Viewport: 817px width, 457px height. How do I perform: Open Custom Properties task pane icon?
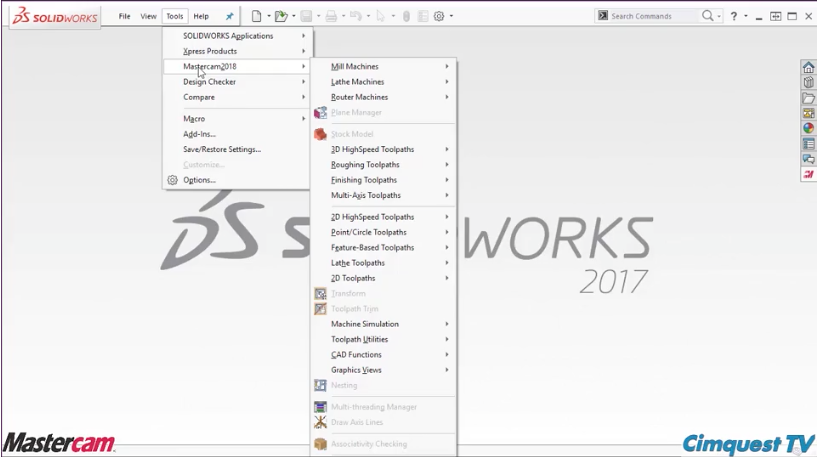(x=808, y=144)
